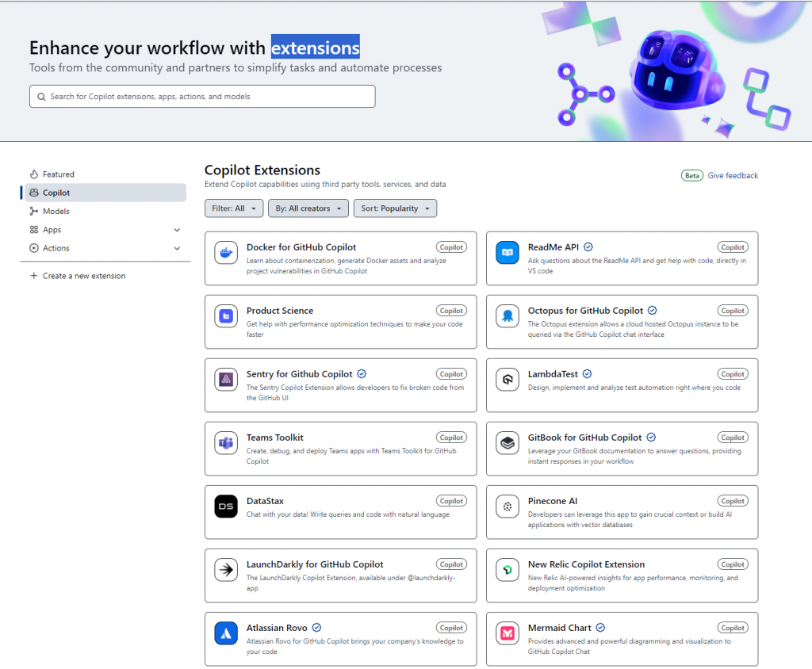Click the LaunchDarkly arrow icon
This screenshot has height=669, width=812.
226,570
